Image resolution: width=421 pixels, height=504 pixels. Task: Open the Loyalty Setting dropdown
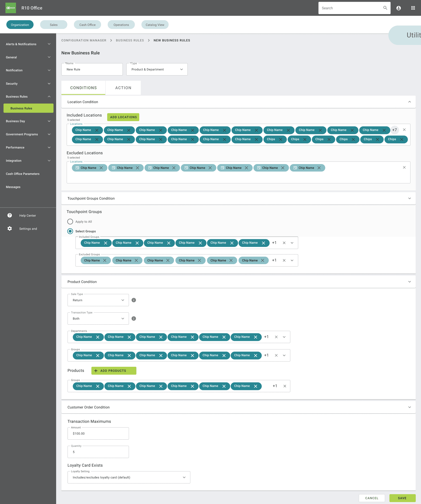coord(129,477)
